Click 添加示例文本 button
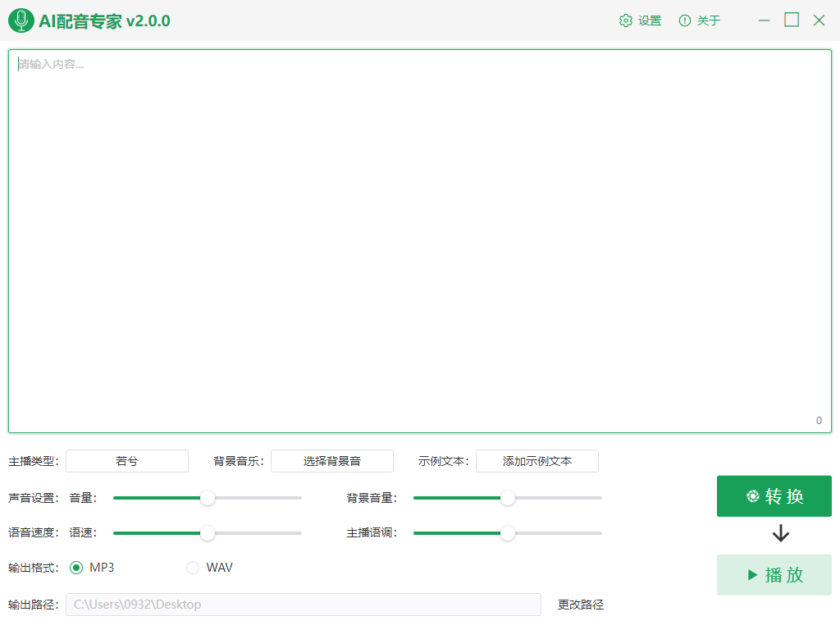840x630 pixels. point(537,461)
